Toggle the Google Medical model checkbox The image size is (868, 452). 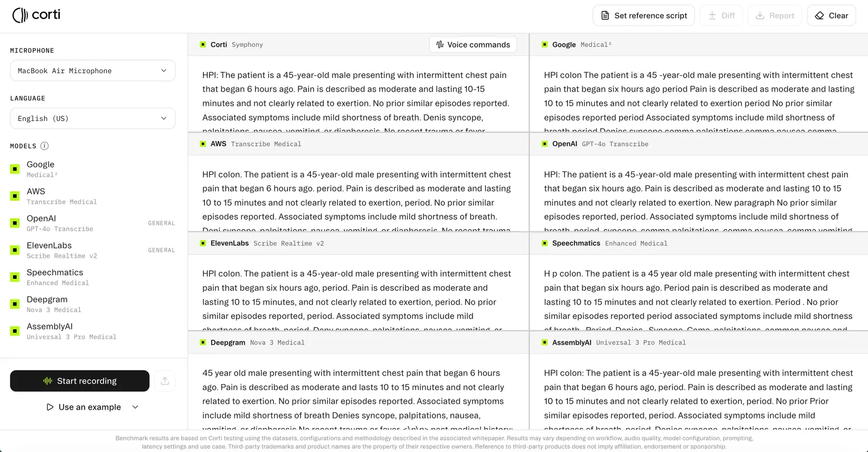point(15,169)
